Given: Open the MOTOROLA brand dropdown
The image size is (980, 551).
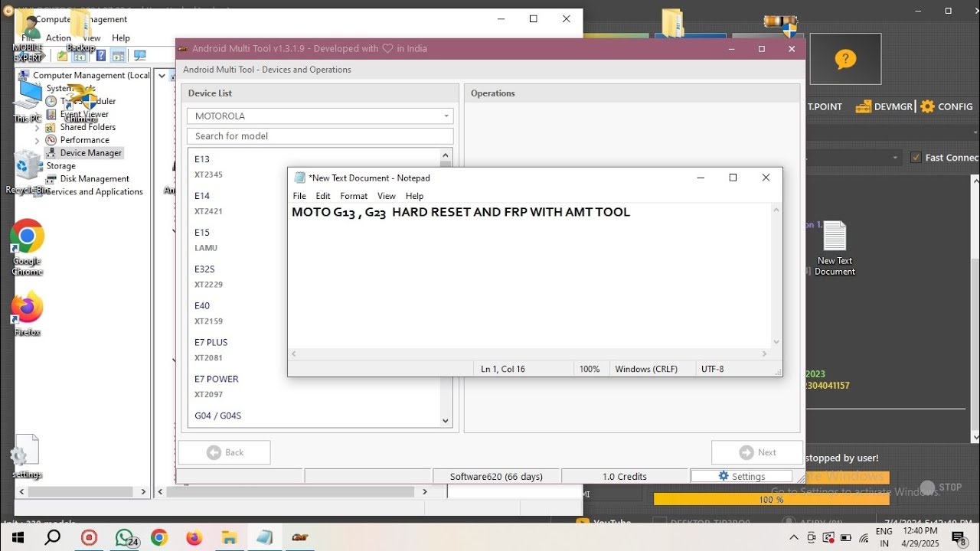Looking at the screenshot, I should point(320,116).
